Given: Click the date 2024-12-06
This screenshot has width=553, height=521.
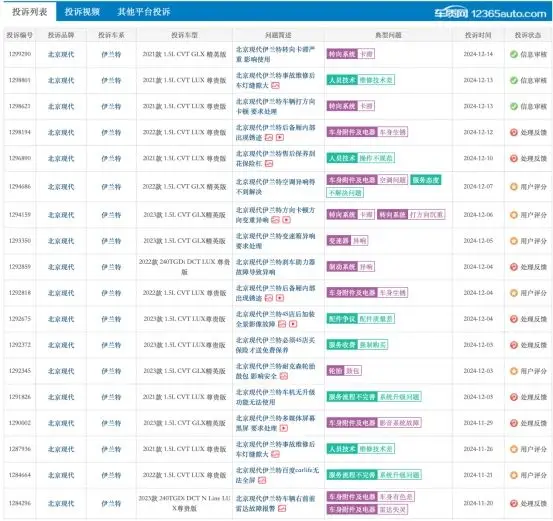Looking at the screenshot, I should pos(478,215).
